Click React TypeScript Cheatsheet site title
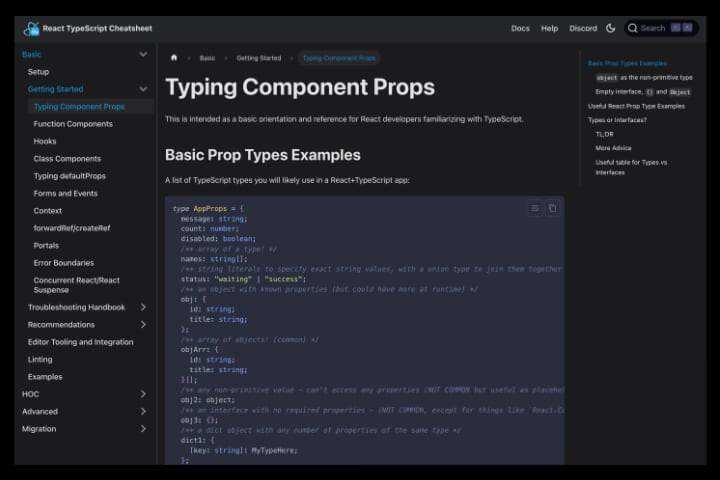This screenshot has width=720, height=480. tap(97, 28)
